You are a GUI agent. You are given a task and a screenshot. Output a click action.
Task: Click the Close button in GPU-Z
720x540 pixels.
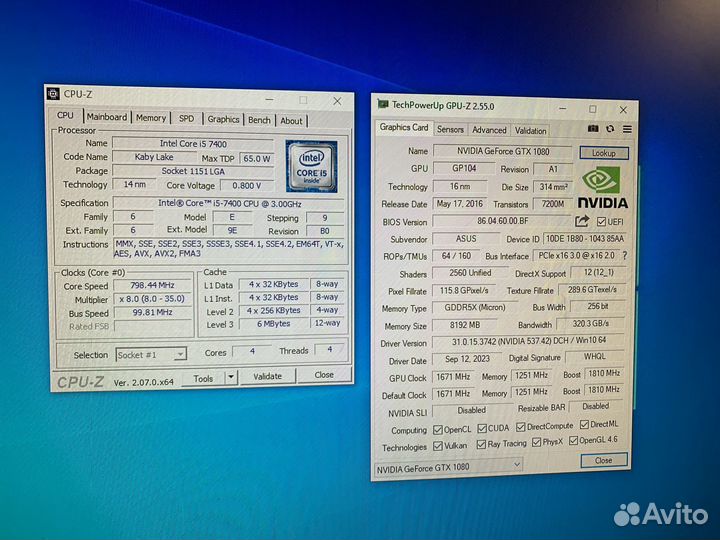click(603, 460)
